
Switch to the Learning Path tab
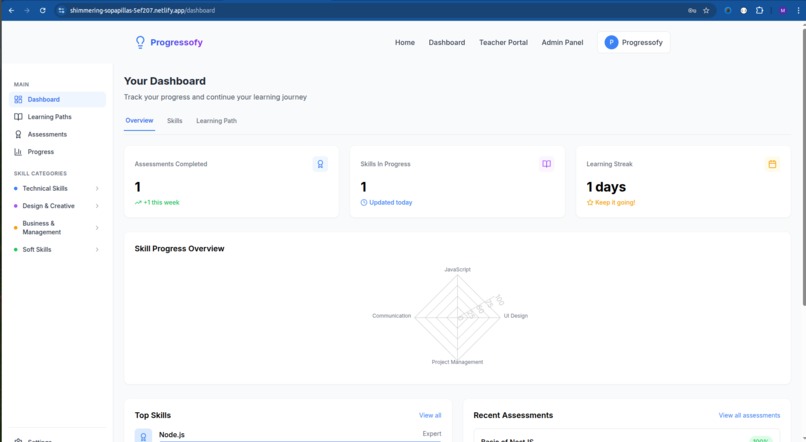pos(216,121)
